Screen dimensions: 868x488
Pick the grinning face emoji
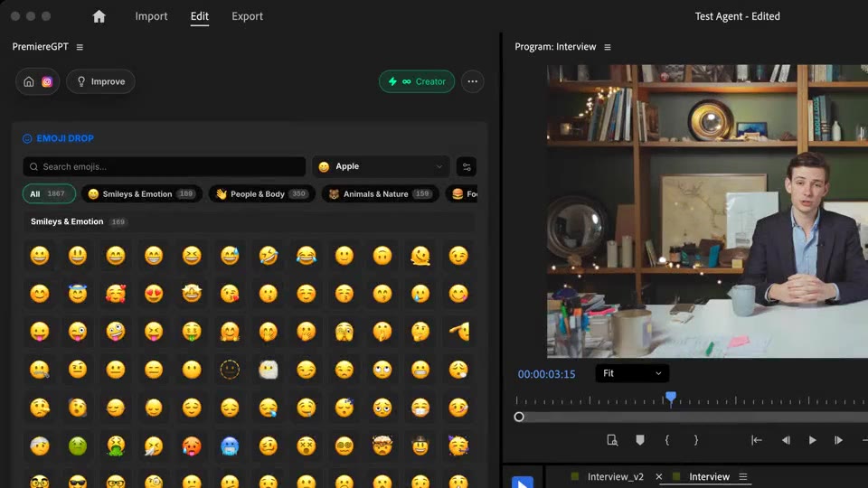[39, 256]
